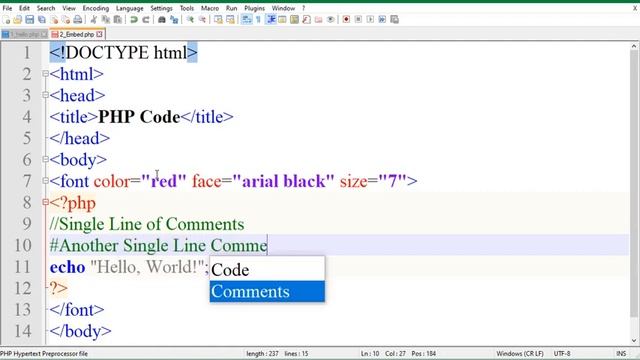Open Find with the binoculars icon
Screen dimensions: 640x360
coord(162,19)
